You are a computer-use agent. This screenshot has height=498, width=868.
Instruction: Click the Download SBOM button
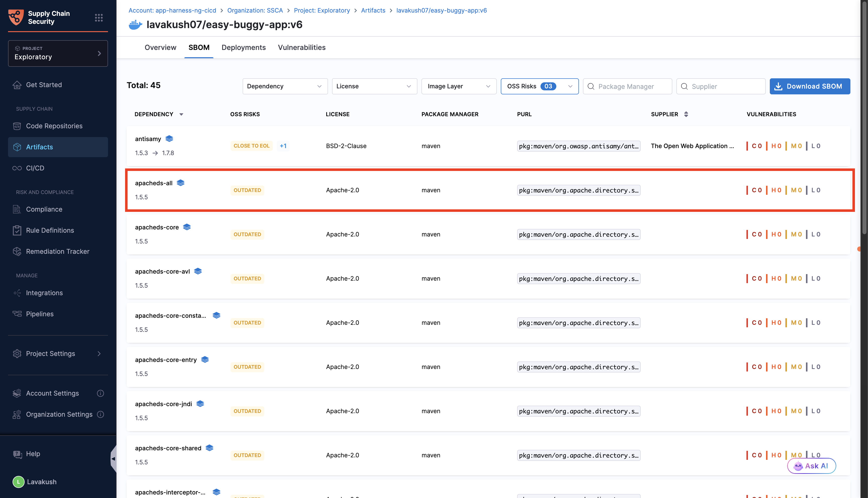coord(809,86)
